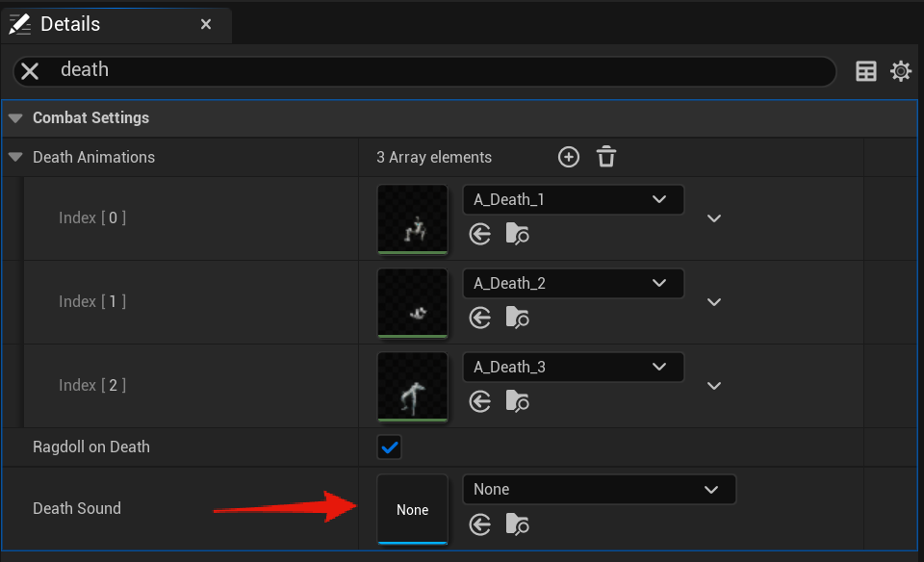Collapse the Combat Settings category
The image size is (924, 562).
(15, 118)
